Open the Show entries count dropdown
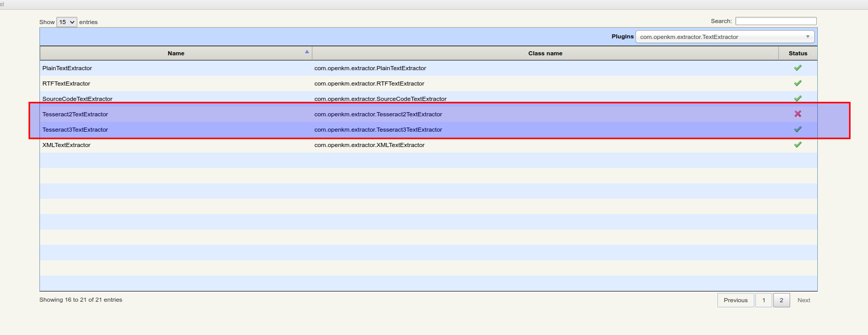This screenshot has height=335, width=868. point(67,22)
